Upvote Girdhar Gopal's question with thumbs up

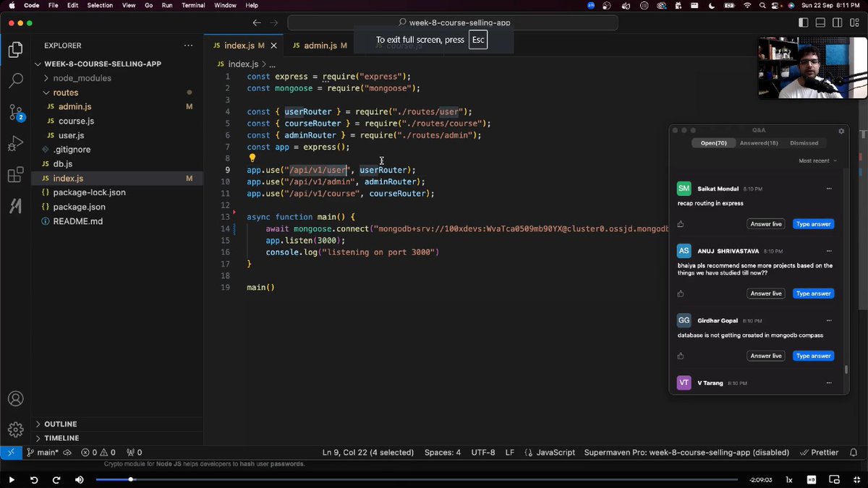(681, 356)
